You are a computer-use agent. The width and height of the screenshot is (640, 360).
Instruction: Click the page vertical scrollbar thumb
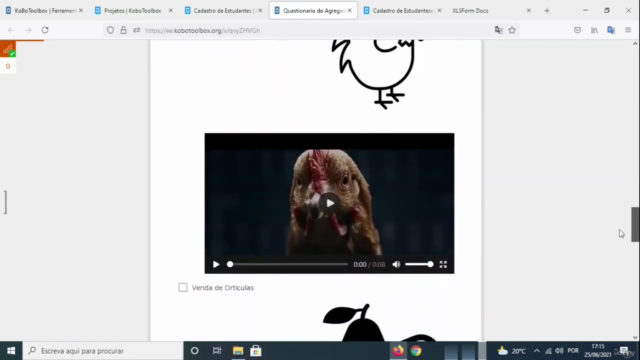pos(635,224)
